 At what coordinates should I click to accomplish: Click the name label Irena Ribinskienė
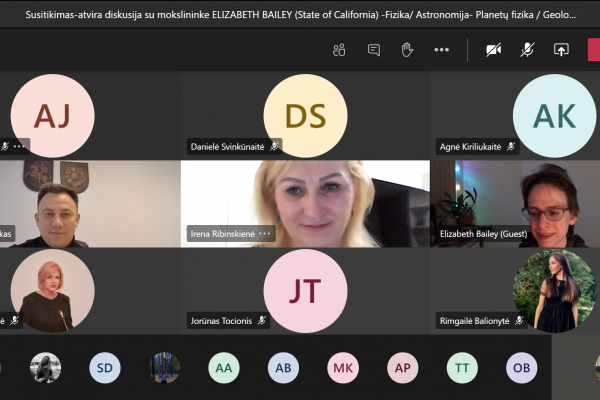223,233
